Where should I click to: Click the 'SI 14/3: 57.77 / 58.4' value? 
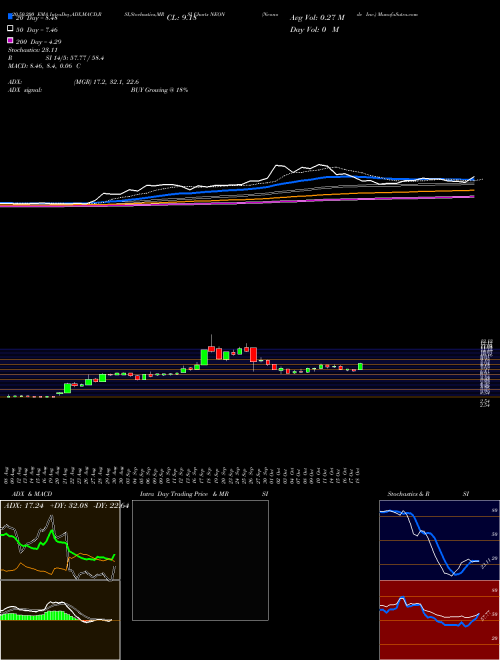tap(75, 58)
